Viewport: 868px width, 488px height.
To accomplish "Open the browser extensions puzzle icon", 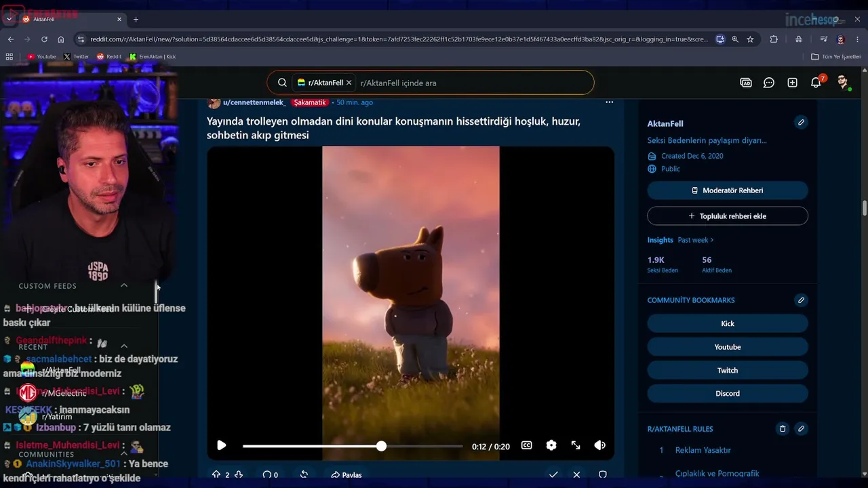I will (774, 39).
